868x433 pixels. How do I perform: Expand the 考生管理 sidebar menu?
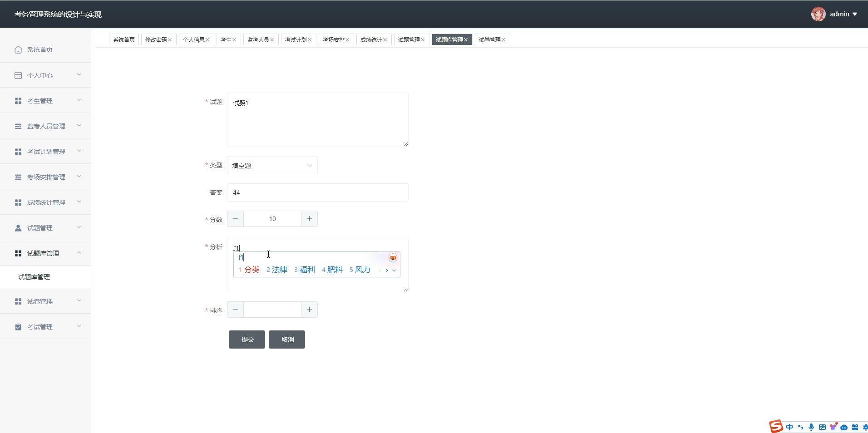coord(79,100)
